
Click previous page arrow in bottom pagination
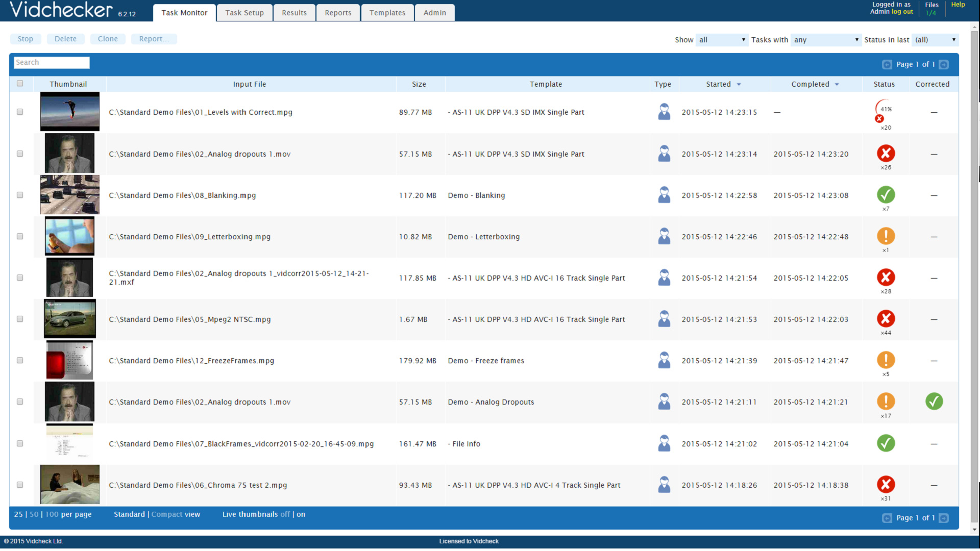887,518
